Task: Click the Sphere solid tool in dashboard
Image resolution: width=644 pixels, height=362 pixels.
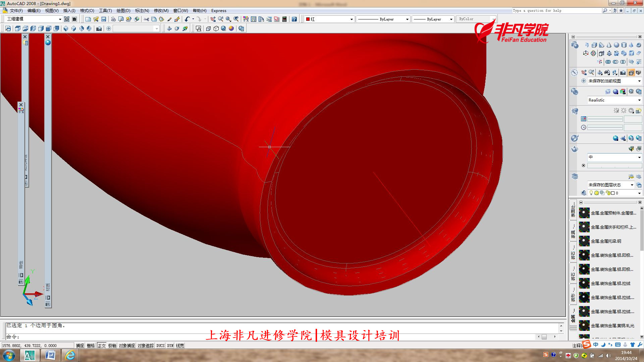Action: (x=616, y=45)
